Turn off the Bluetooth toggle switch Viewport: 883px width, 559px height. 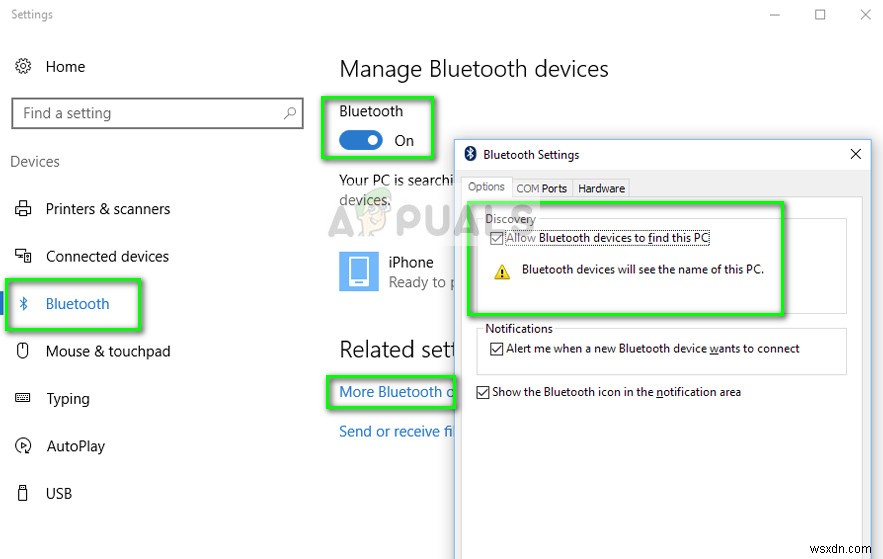point(360,140)
